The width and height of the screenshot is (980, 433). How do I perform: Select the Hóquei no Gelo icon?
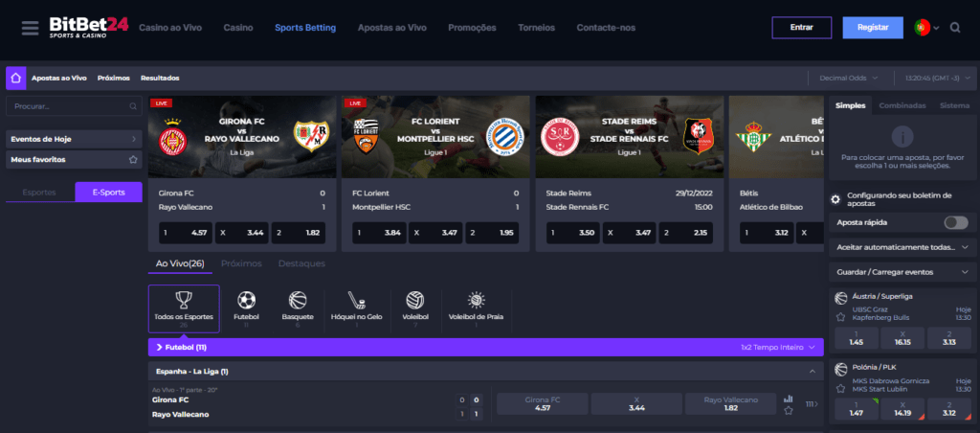click(x=356, y=301)
